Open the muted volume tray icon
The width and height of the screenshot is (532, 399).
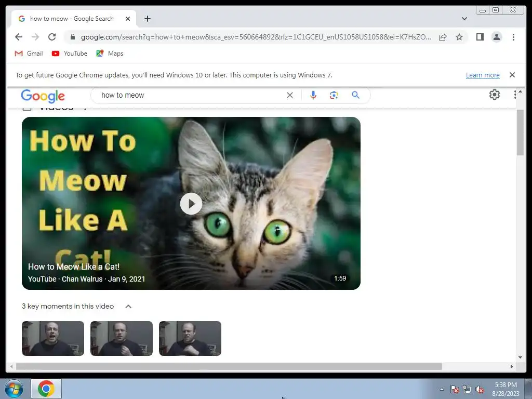point(480,389)
